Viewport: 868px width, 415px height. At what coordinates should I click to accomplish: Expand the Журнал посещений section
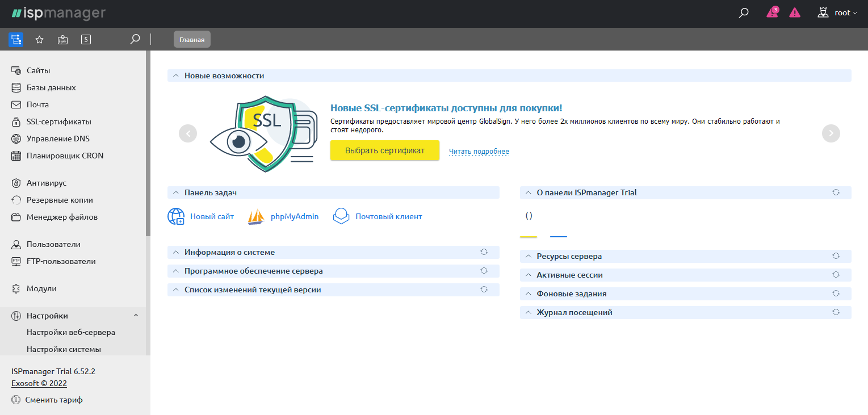pos(529,312)
